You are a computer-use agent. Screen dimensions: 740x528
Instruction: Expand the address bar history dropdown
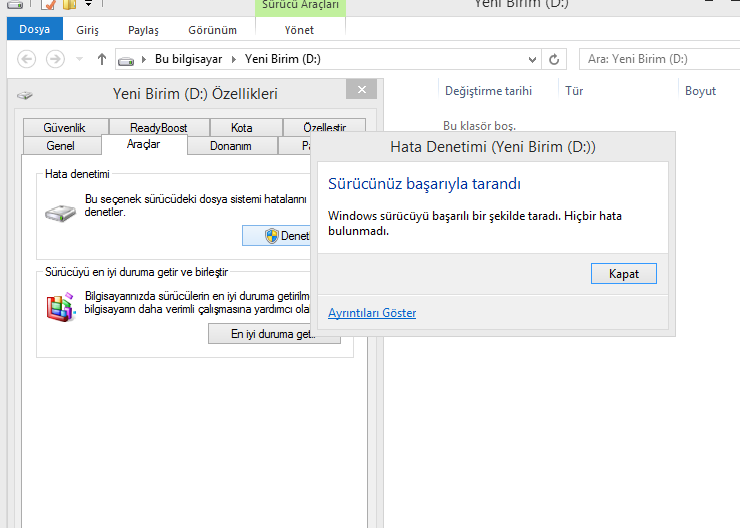click(x=532, y=59)
